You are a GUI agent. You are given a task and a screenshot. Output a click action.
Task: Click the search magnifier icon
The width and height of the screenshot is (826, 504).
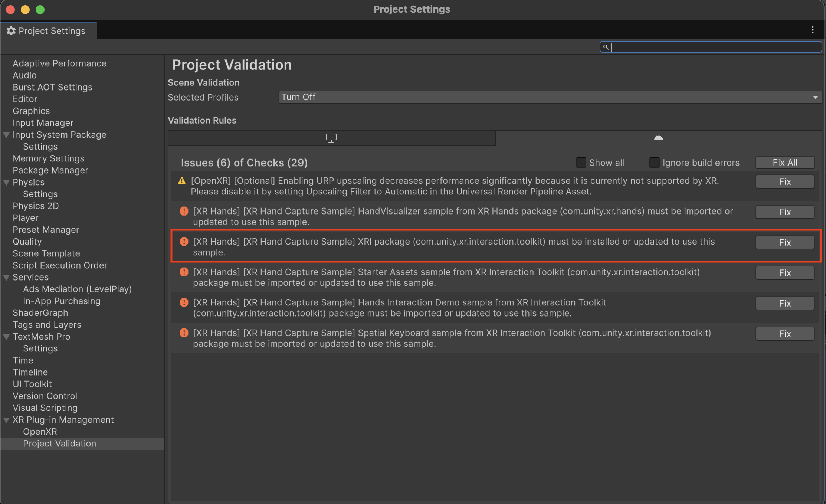[x=606, y=47]
